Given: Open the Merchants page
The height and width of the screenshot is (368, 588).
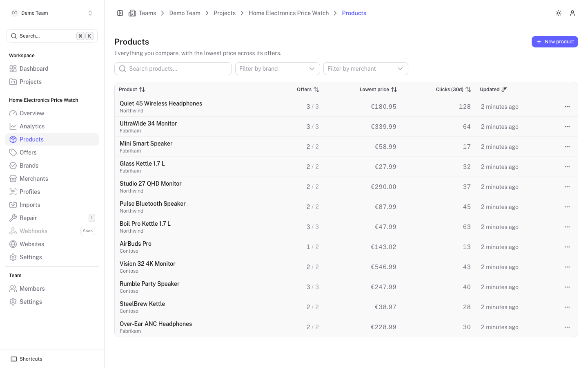Looking at the screenshot, I should coord(52,179).
